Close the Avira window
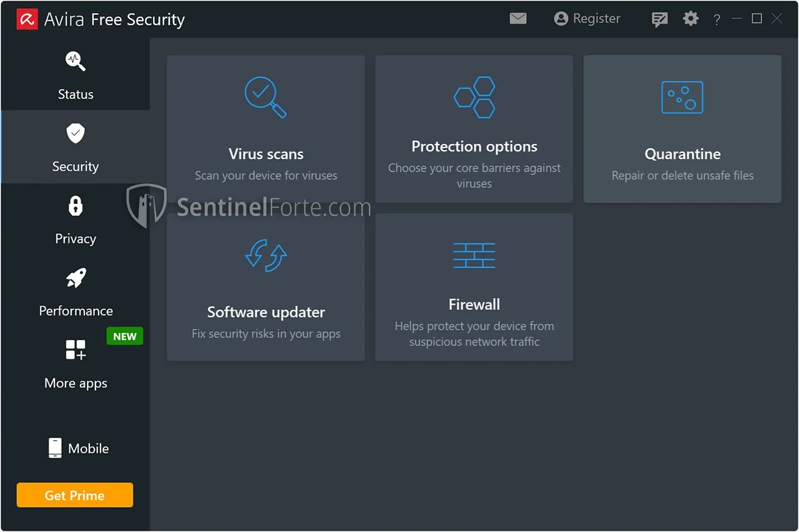Viewport: 799px width, 532px height. 777,19
